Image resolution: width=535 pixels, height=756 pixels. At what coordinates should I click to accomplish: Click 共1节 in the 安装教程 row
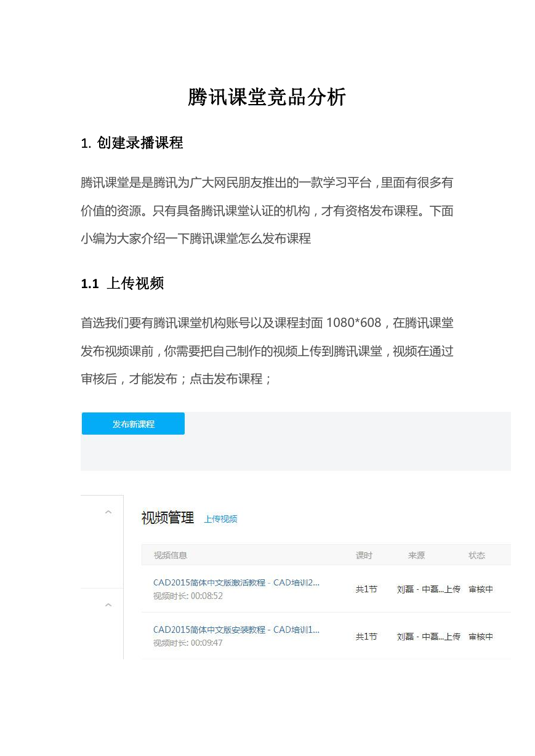(366, 637)
